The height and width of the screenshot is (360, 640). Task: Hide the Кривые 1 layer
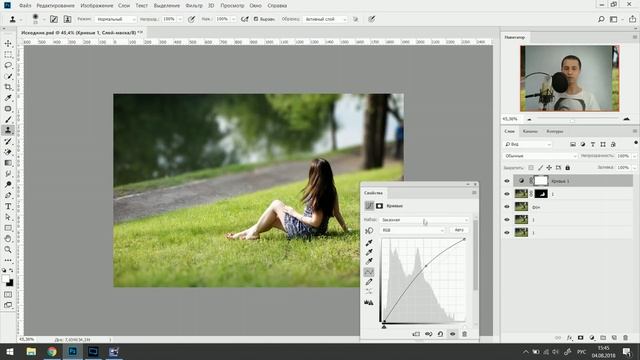pyautogui.click(x=507, y=181)
